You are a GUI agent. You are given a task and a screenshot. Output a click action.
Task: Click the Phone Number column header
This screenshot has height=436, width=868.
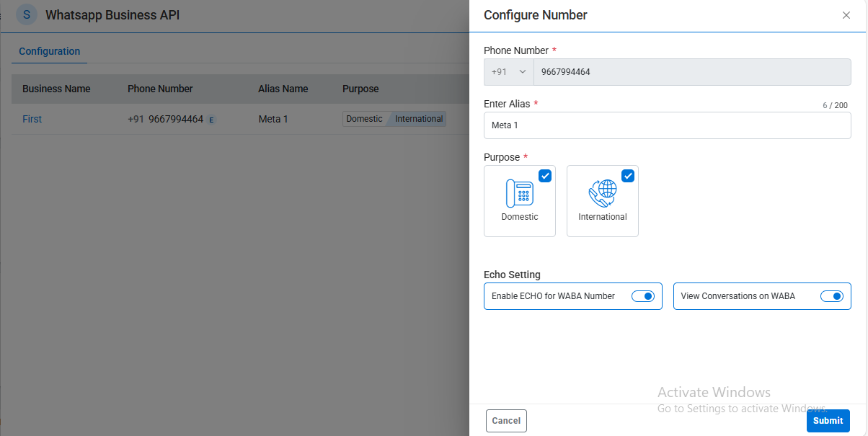coord(160,89)
